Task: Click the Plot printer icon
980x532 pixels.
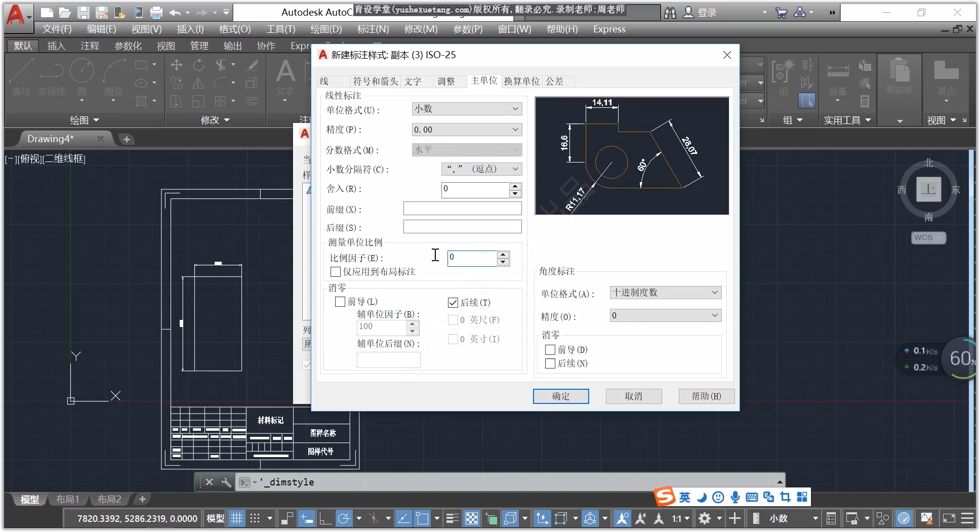Action: click(156, 12)
